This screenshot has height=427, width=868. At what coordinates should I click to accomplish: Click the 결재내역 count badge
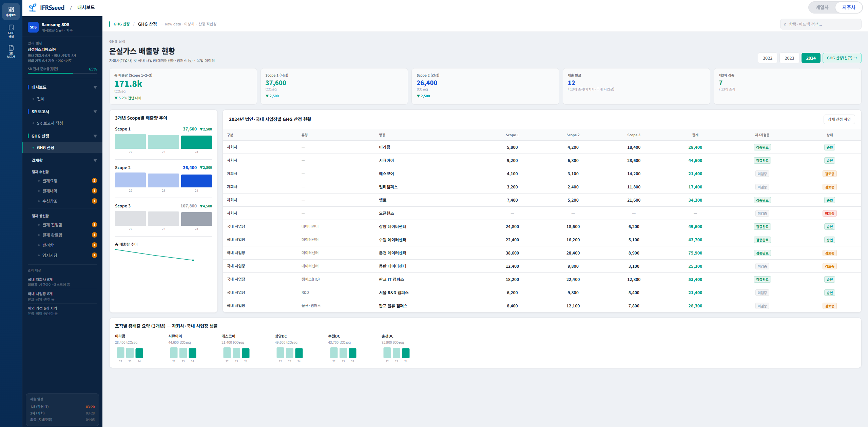95,191
